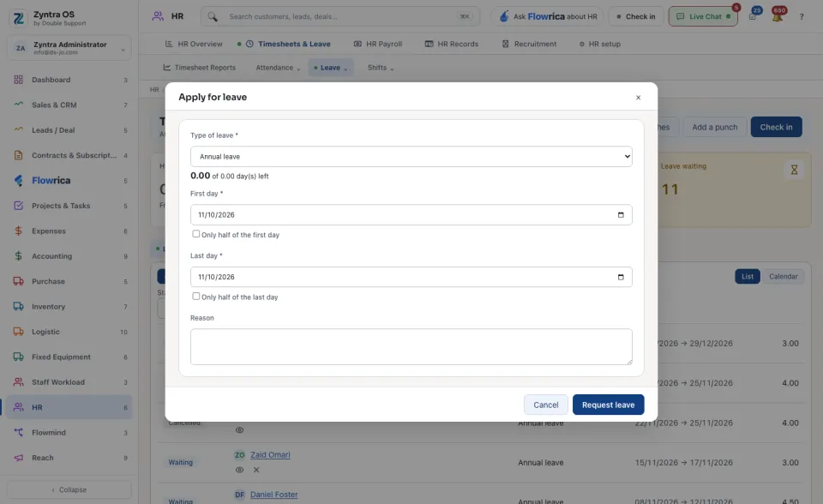Click the dark blue Check in button
The image size is (823, 504).
point(776,127)
